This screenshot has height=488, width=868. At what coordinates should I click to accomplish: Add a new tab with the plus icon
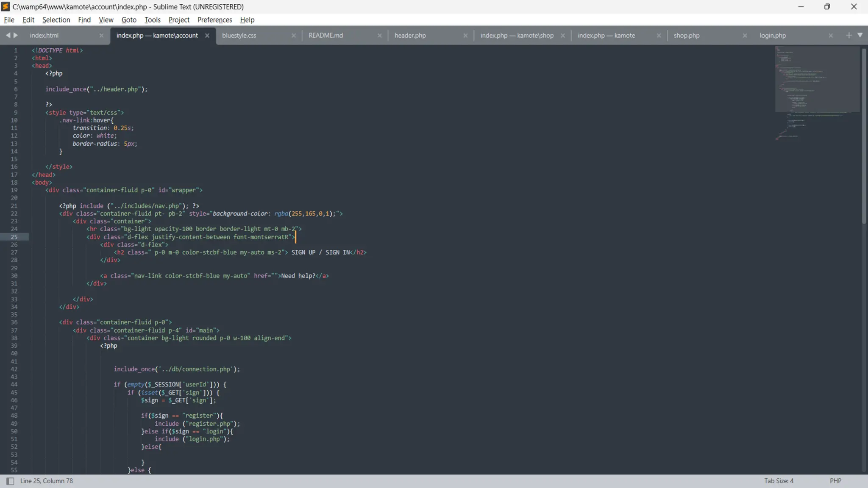[x=849, y=36]
